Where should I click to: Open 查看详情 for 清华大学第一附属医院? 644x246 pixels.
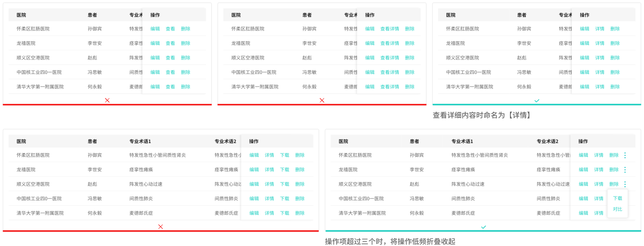(x=390, y=87)
